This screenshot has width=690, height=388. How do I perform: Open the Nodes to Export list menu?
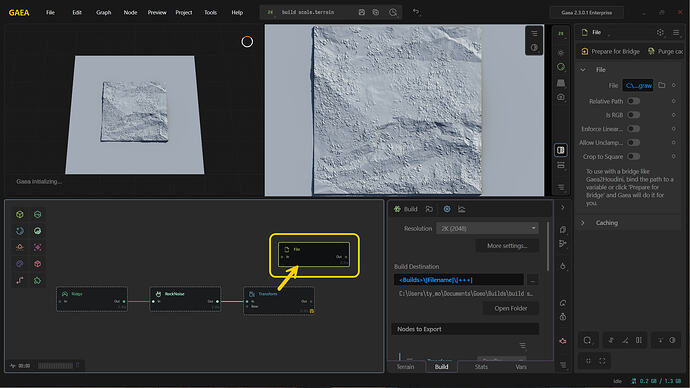pos(522,345)
